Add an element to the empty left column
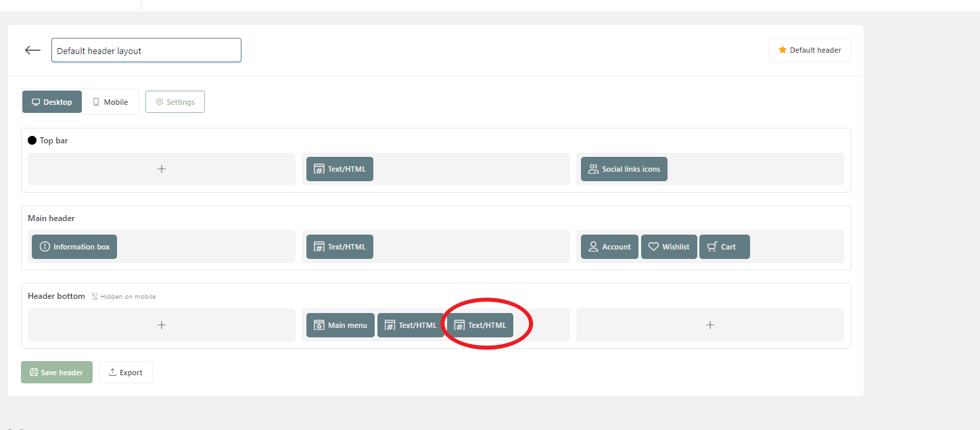980x430 pixels. coord(161,169)
